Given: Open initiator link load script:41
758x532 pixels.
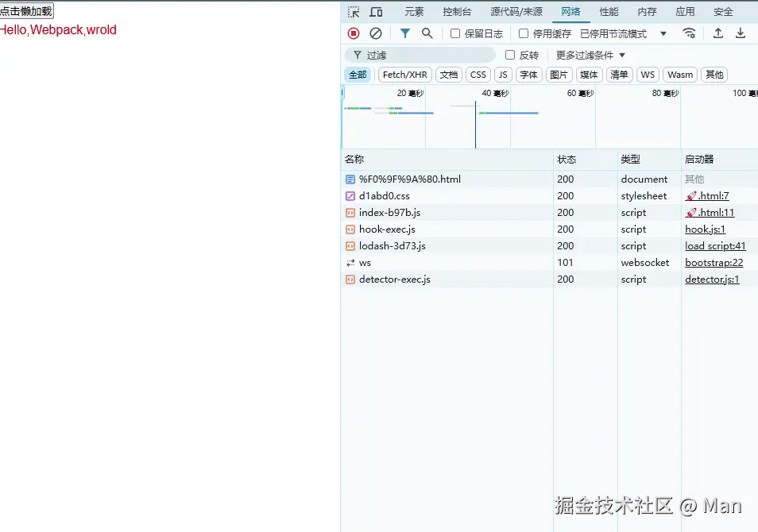Looking at the screenshot, I should coord(715,246).
